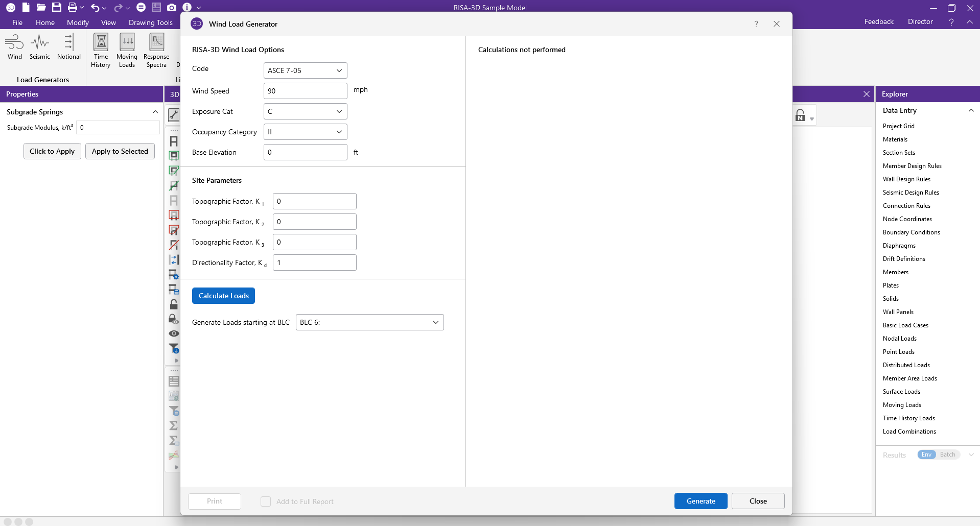Click the Calculate Loads button

coord(223,296)
